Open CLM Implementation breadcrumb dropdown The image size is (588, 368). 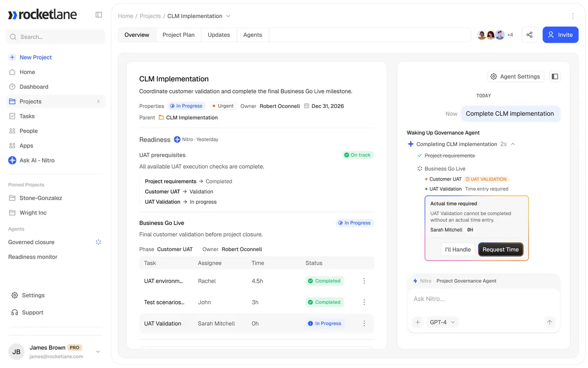tap(228, 16)
